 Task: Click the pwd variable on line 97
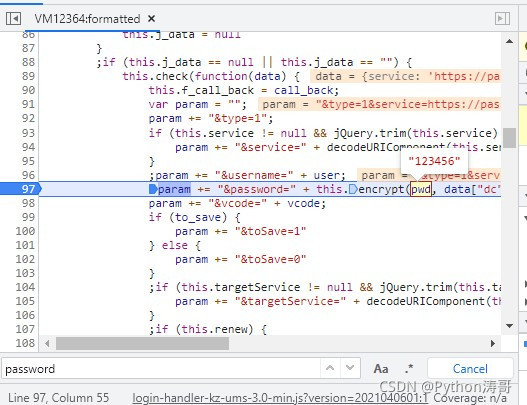tap(421, 189)
